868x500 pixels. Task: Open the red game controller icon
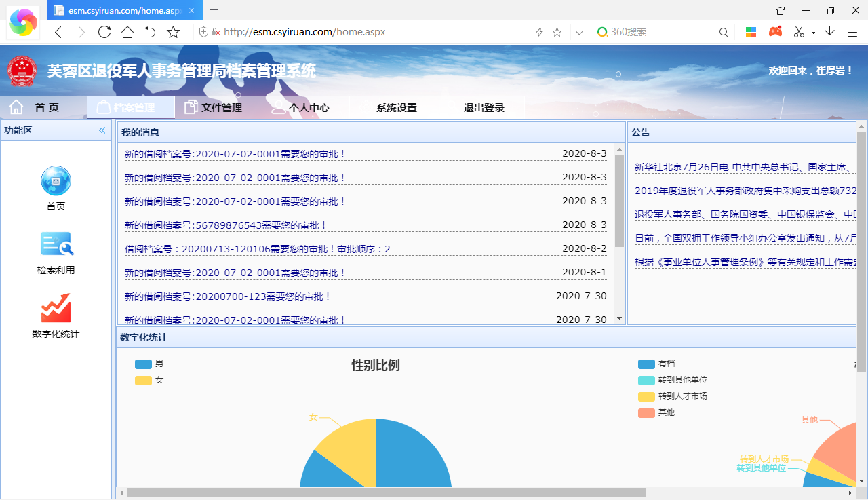[x=774, y=31]
